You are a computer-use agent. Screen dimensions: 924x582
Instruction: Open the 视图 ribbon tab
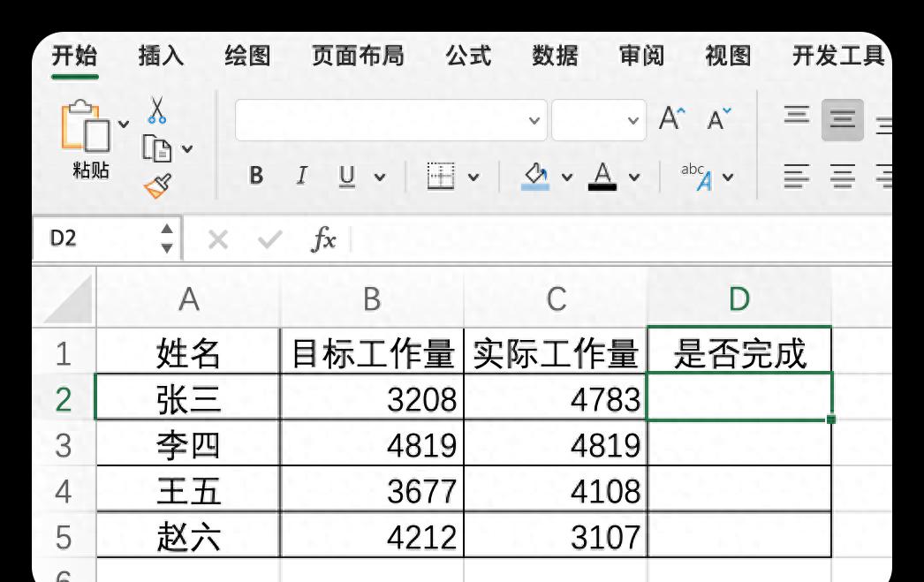[729, 56]
